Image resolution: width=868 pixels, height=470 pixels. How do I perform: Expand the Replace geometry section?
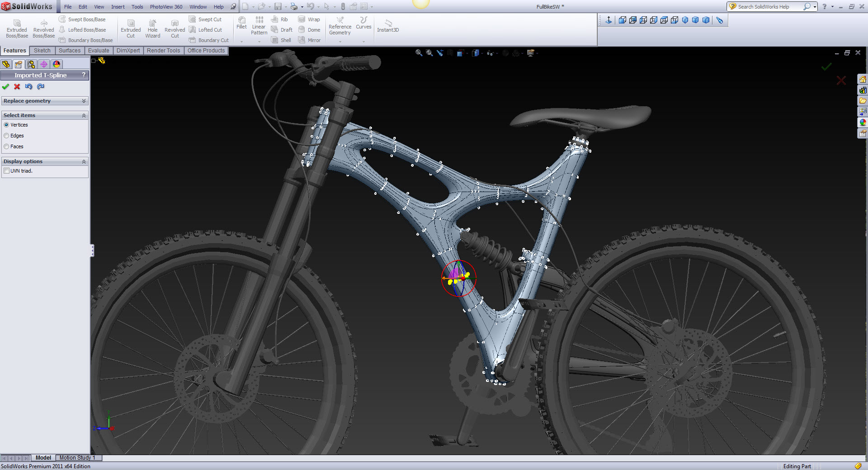tap(84, 101)
